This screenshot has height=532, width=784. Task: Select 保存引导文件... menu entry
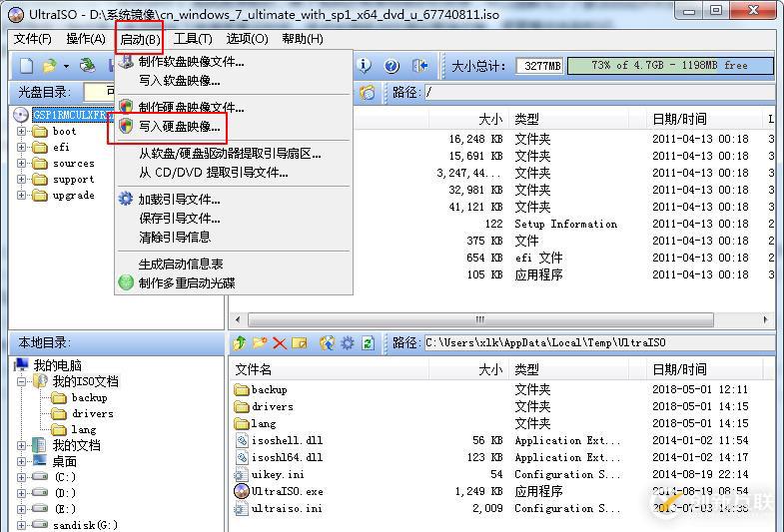click(234, 219)
